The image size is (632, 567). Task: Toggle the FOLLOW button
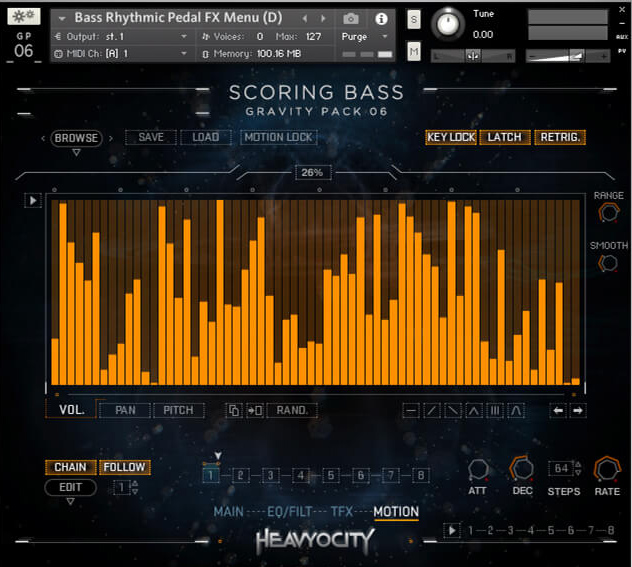[125, 467]
